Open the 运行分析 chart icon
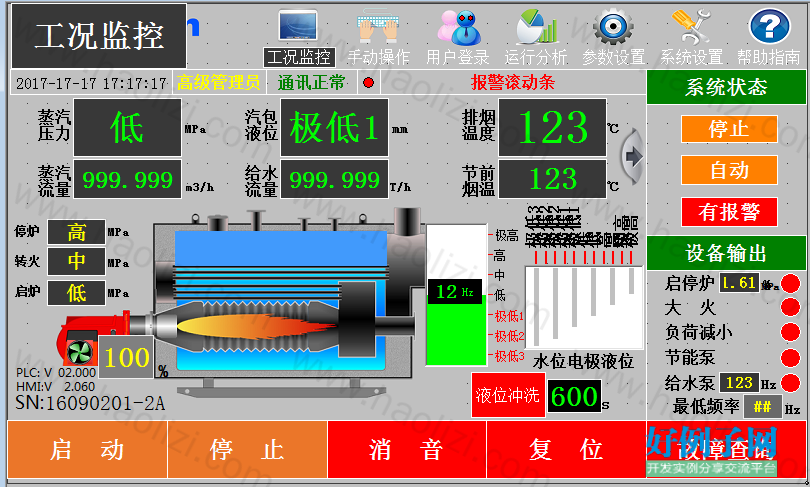The width and height of the screenshot is (810, 487). (537, 27)
